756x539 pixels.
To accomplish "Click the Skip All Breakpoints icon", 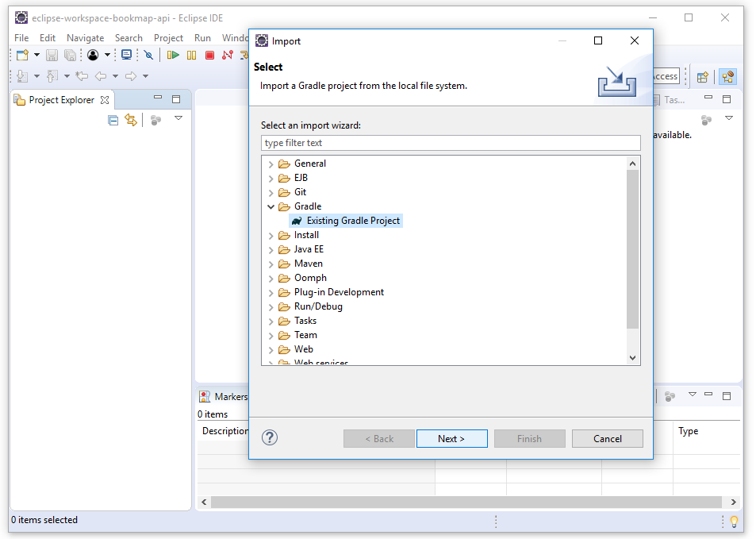I will [148, 55].
